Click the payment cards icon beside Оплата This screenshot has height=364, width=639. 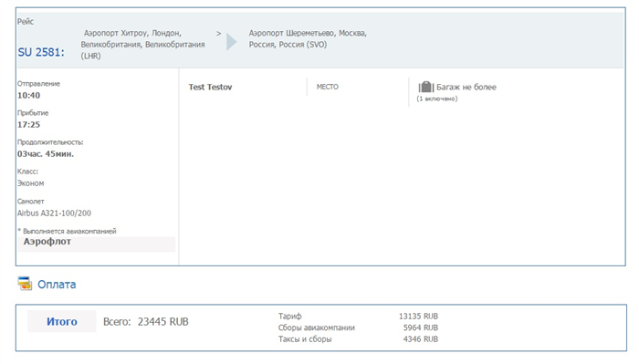(x=25, y=284)
